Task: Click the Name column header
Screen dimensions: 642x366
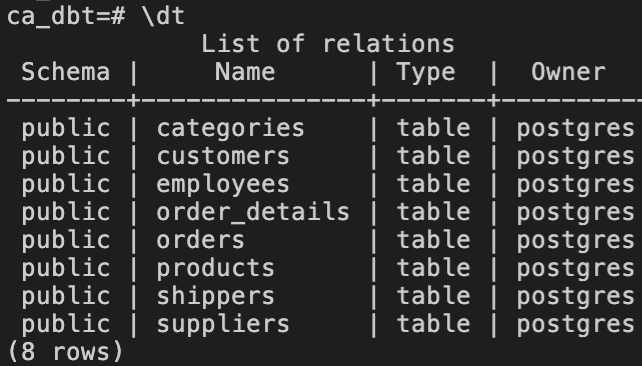Action: click(x=245, y=72)
